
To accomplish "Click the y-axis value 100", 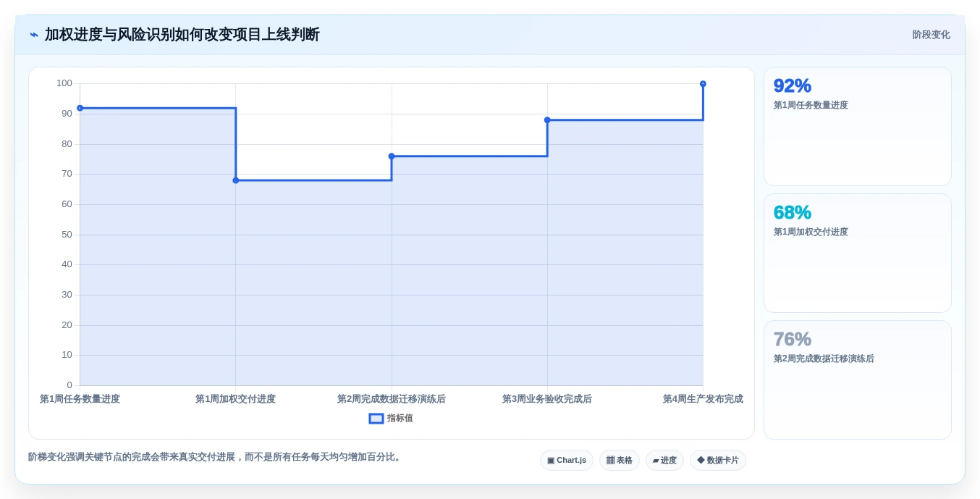I will tap(64, 83).
